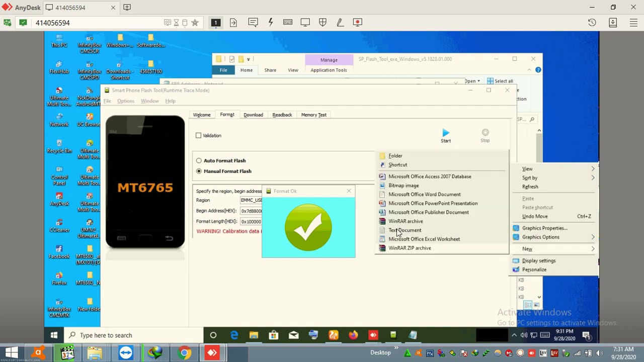Image resolution: width=644 pixels, height=362 pixels.
Task: Open Region dropdown EMMC_USER
Action: pos(251,200)
